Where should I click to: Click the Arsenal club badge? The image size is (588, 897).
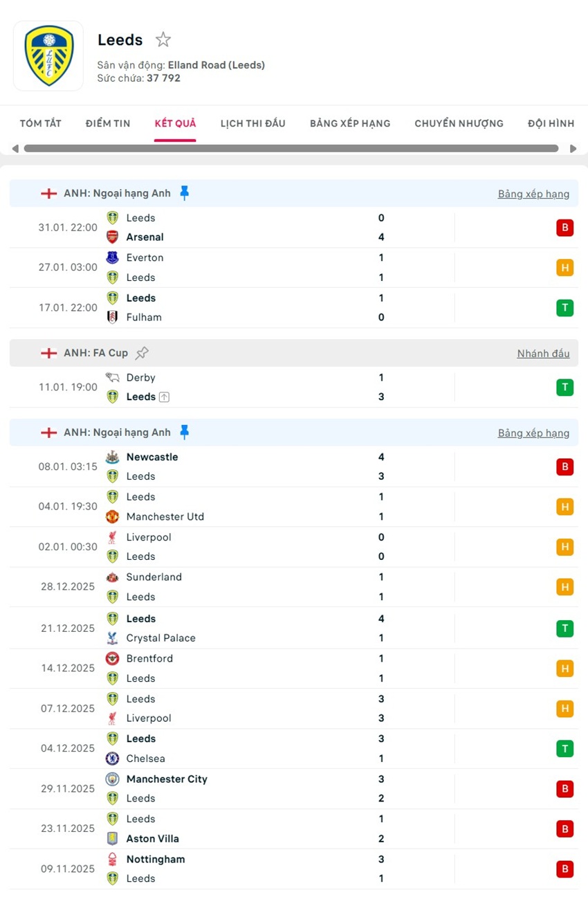(112, 237)
